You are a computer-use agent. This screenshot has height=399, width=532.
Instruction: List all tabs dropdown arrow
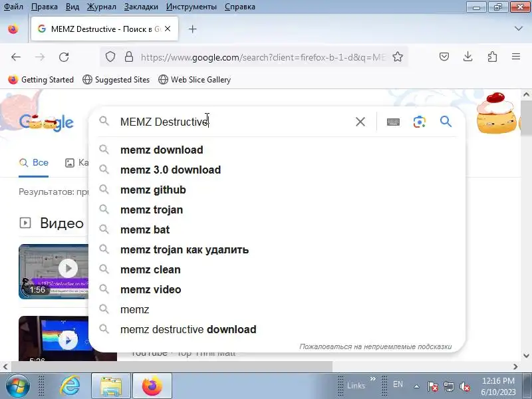point(519,29)
